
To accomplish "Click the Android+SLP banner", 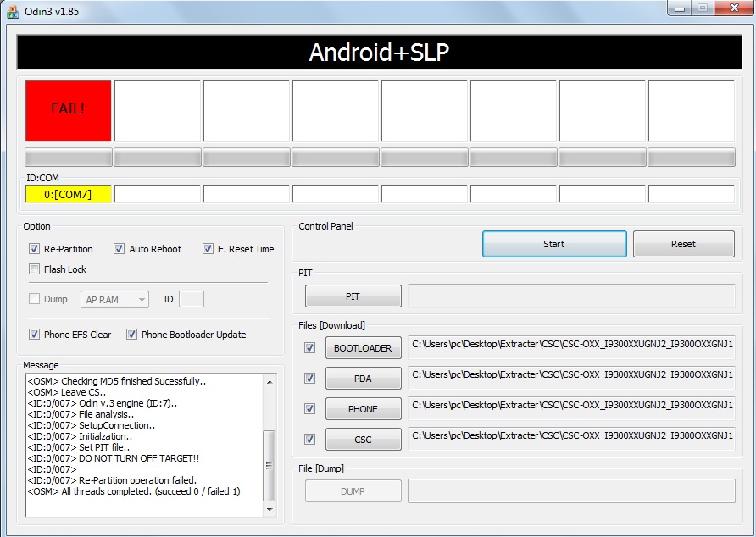I will coord(379,52).
